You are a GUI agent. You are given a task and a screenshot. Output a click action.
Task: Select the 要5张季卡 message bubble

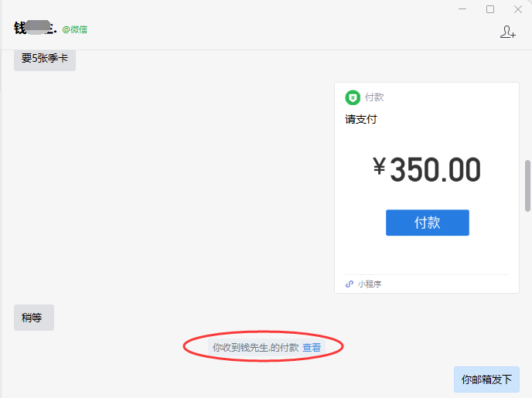tap(44, 59)
